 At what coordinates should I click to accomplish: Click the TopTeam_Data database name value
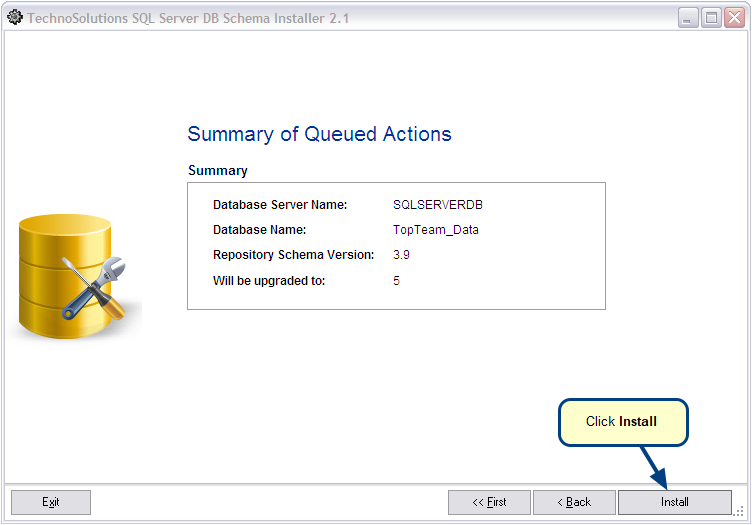tap(435, 230)
